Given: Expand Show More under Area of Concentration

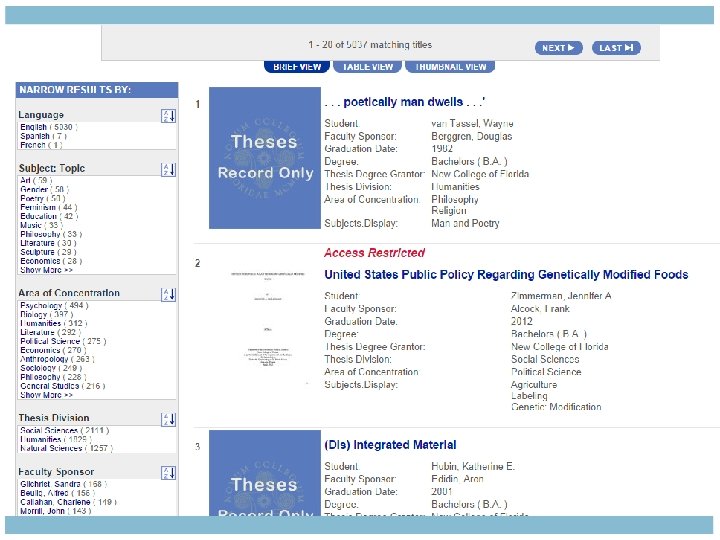Looking at the screenshot, I should (46, 395).
